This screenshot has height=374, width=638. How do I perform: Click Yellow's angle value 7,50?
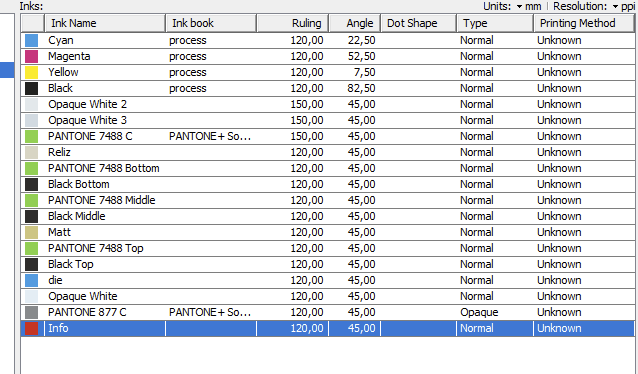point(365,72)
